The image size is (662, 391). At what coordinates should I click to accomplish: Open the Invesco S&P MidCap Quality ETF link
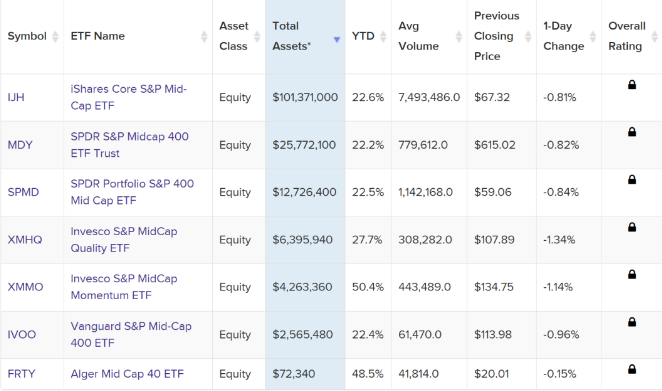pos(124,239)
